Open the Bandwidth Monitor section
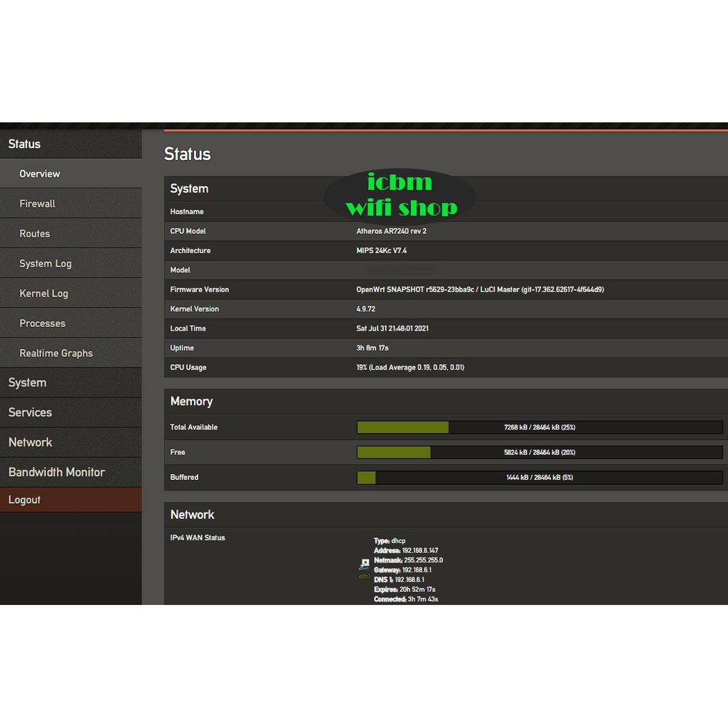This screenshot has height=728, width=728. coord(56,472)
